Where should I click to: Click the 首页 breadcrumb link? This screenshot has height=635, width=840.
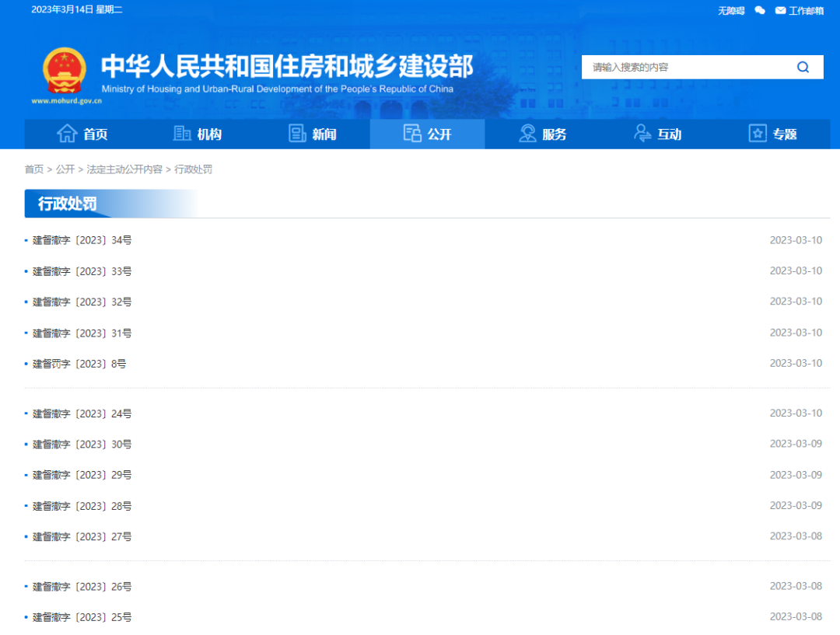(x=34, y=169)
